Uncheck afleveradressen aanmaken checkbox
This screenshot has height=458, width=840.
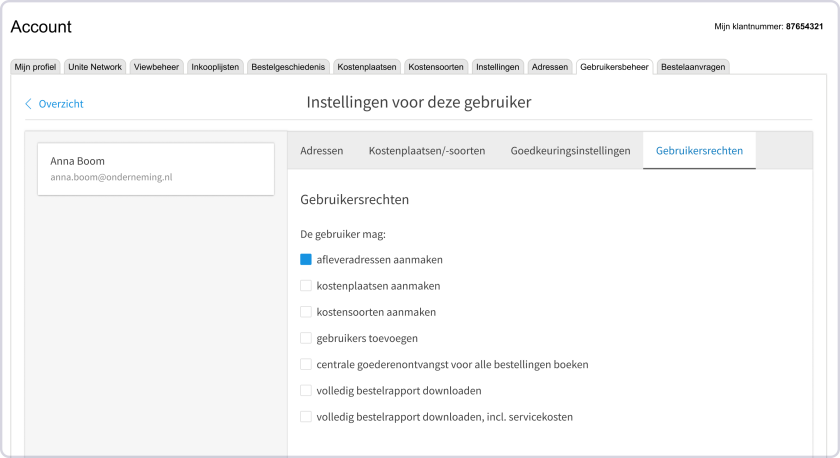(306, 259)
